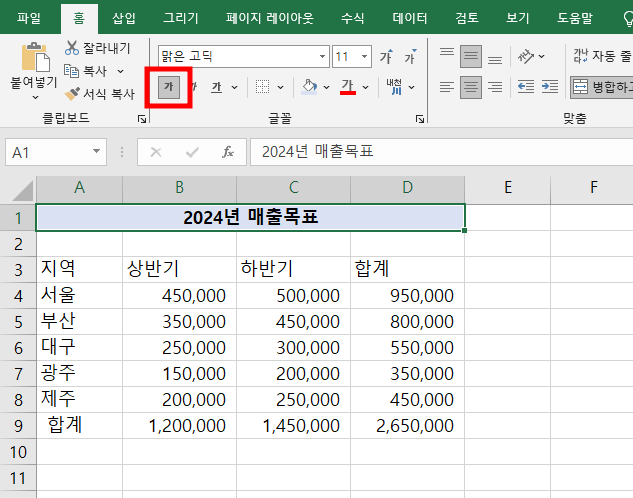Cut the selection with 잘라내기
The height and width of the screenshot is (498, 633).
[x=97, y=48]
